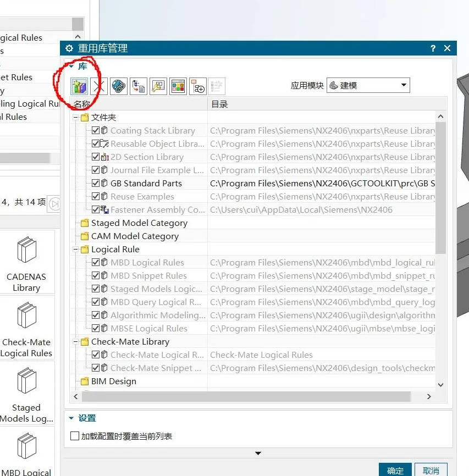The width and height of the screenshot is (469, 476).
Task: Collapse the Check-Mate Library tree node
Action: pos(76,342)
